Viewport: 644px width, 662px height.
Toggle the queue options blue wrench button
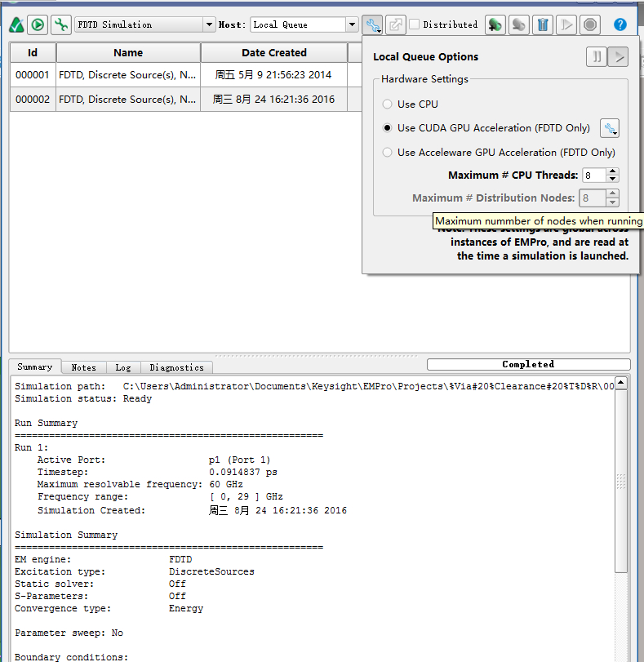click(372, 25)
